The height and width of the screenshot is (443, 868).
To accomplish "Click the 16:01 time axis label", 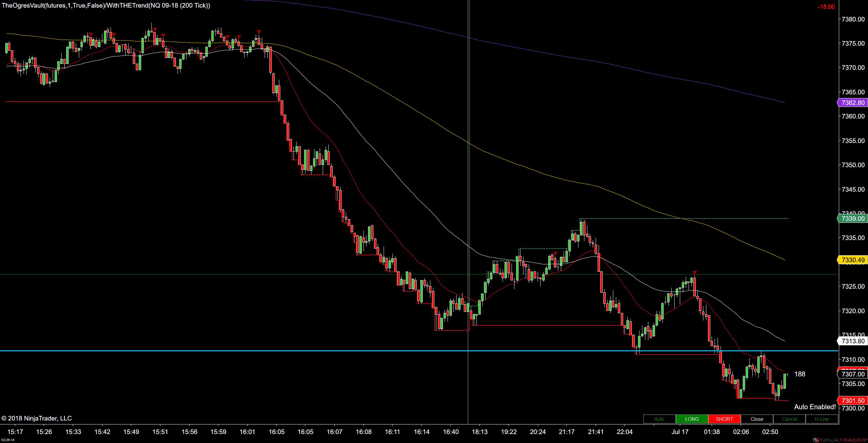I will click(247, 432).
